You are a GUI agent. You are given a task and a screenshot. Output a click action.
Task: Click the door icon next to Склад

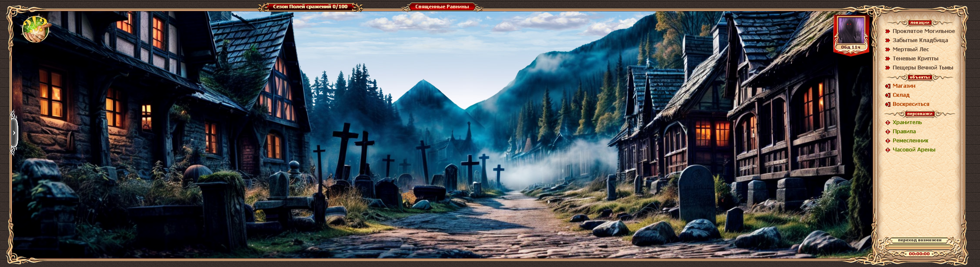coord(887,95)
